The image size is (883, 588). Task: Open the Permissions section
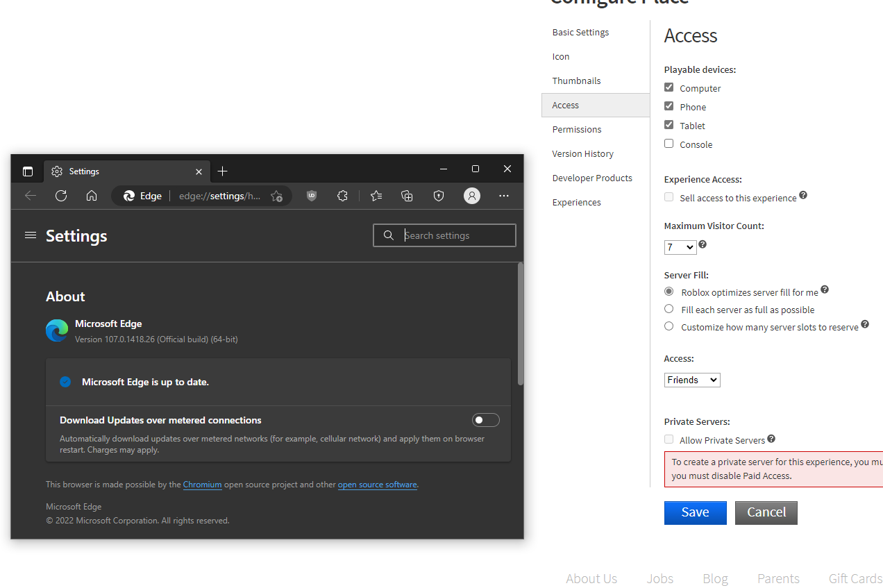[x=577, y=129]
